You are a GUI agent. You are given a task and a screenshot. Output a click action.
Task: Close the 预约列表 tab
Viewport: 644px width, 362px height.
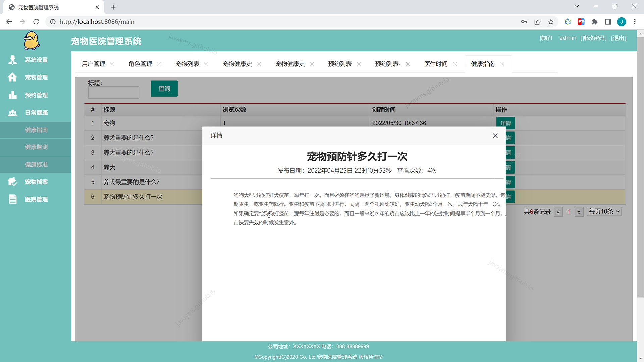click(359, 64)
